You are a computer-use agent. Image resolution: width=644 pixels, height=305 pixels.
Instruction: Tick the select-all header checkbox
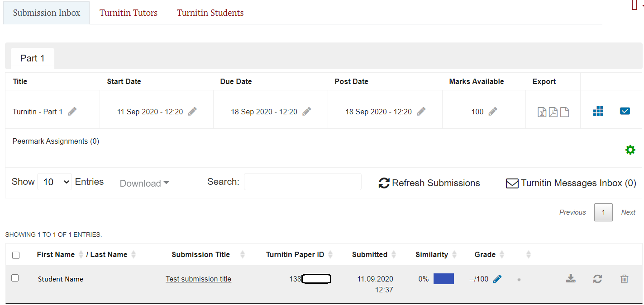click(16, 255)
